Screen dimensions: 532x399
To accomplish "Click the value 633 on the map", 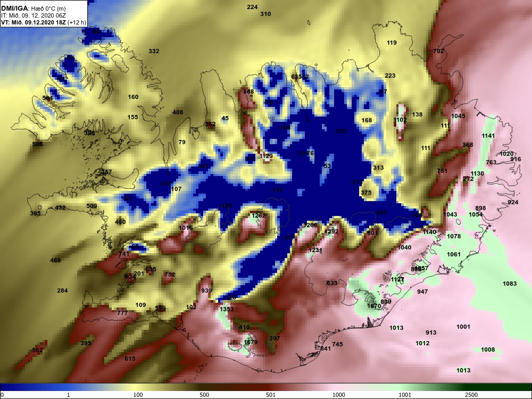I will pyautogui.click(x=332, y=284).
